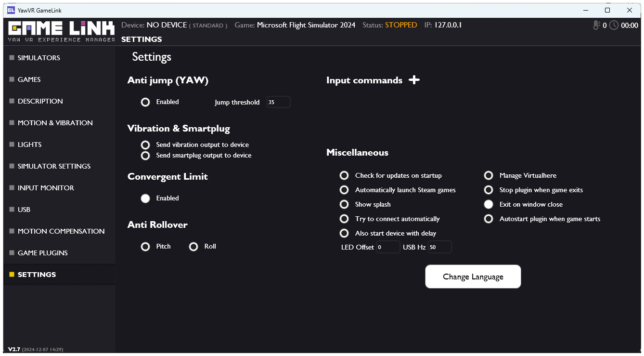Disable Exit on window close

[x=489, y=204]
